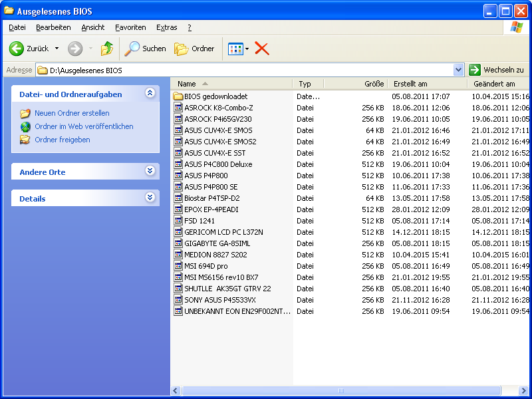Image resolution: width=532 pixels, height=399 pixels.
Task: Select the EPOX EP-4PEADI file icon
Action: [x=178, y=209]
